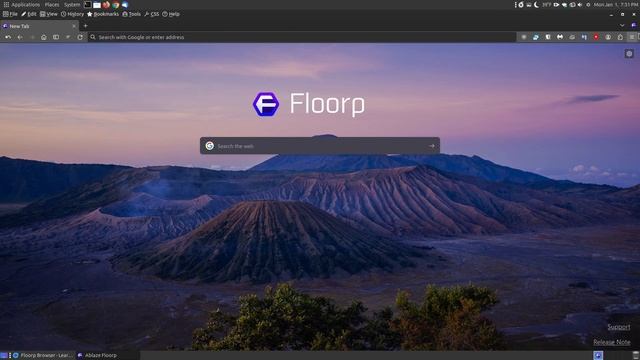This screenshot has height=360, width=640.
Task: Open the extensions puzzle icon
Action: click(620, 37)
